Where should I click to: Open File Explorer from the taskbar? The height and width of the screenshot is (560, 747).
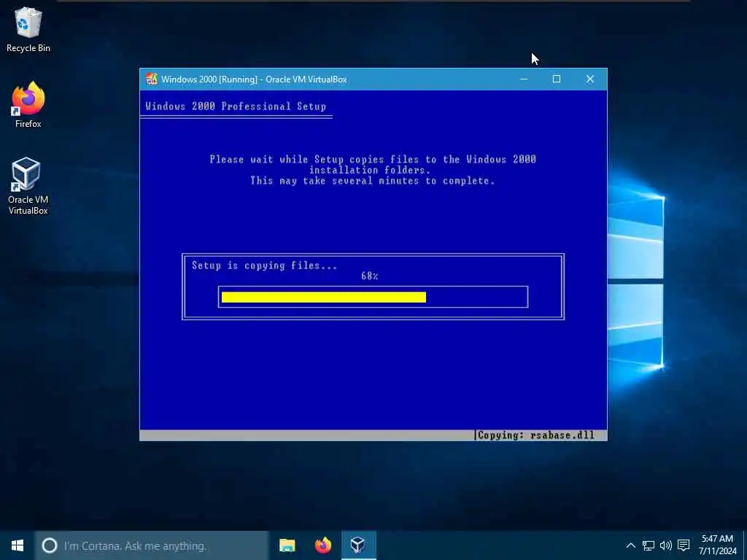[287, 545]
